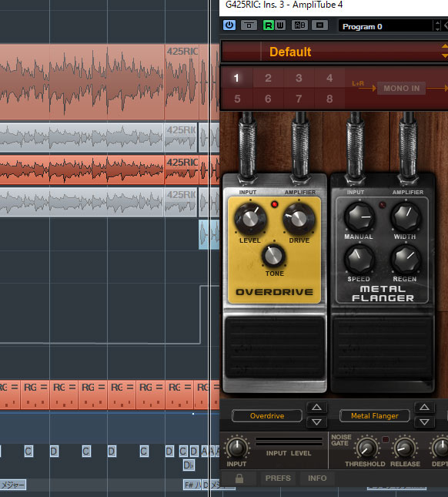
Task: Click the Metal Flanger REGEN knob
Action: 406,259
